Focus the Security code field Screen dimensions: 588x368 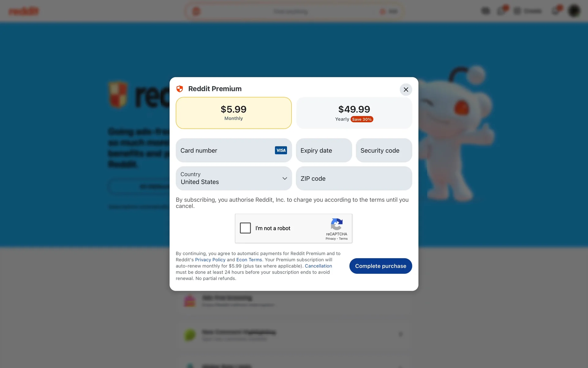pyautogui.click(x=384, y=150)
